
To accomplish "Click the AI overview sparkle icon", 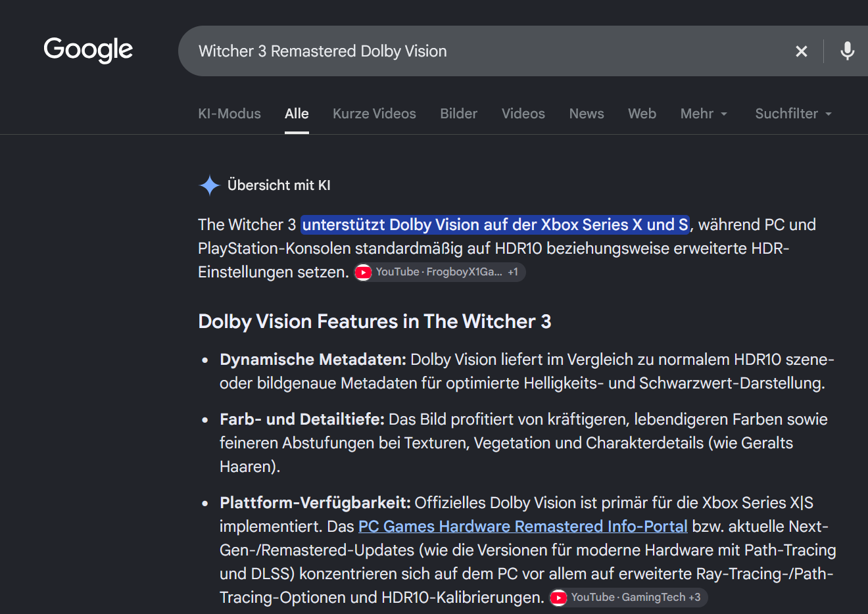I will pyautogui.click(x=209, y=185).
